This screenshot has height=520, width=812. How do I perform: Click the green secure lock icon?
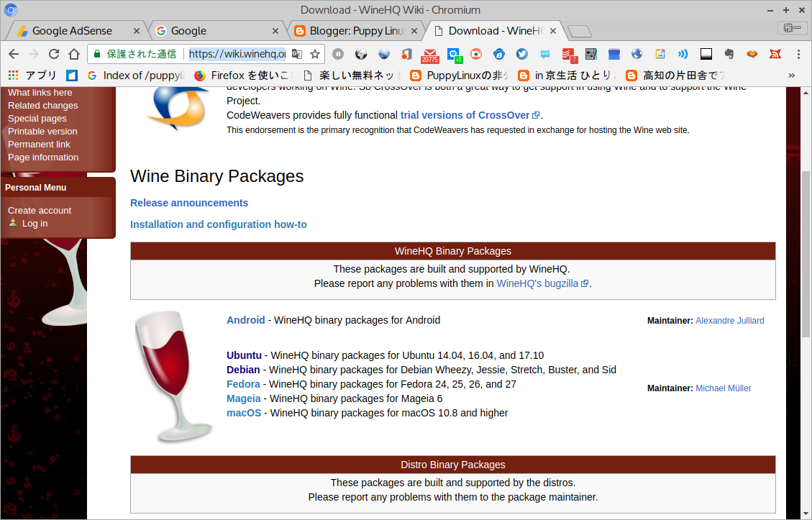[97, 54]
